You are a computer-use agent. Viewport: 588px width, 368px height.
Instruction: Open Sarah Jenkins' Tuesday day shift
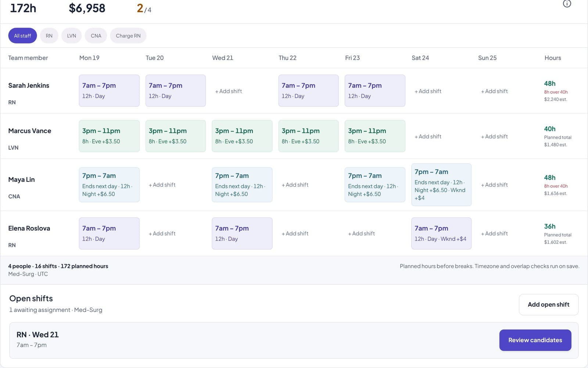(176, 91)
